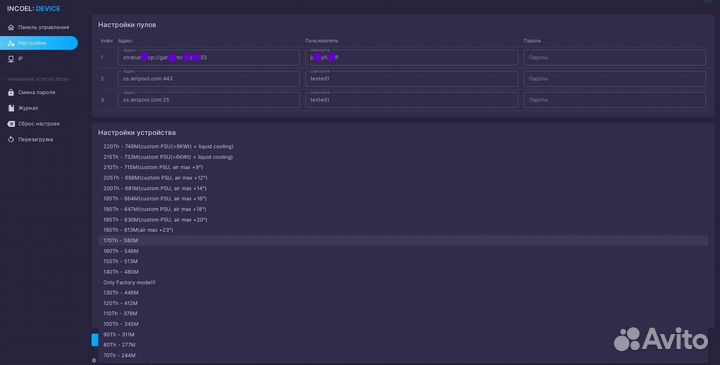This screenshot has height=365, width=720.
Task: Click the Only Factory mode!!! label
Action: (x=129, y=282)
